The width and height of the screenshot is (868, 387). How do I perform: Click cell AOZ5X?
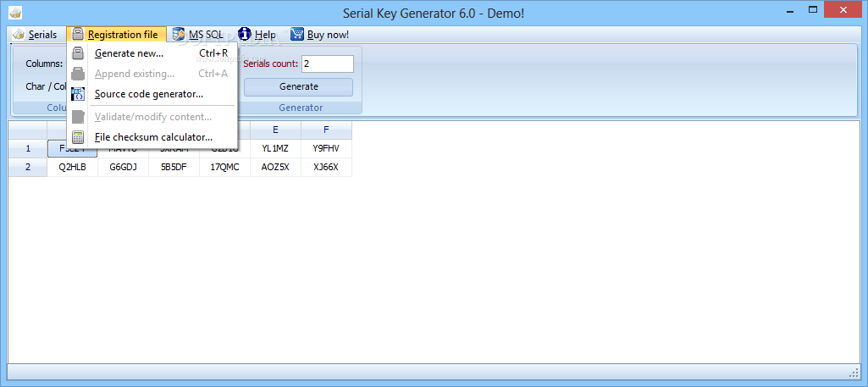[276, 167]
